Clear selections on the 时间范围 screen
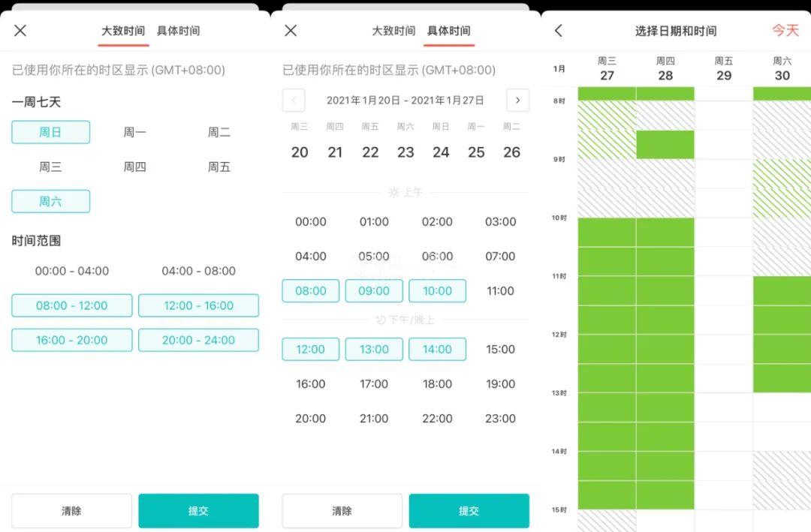 pyautogui.click(x=72, y=511)
